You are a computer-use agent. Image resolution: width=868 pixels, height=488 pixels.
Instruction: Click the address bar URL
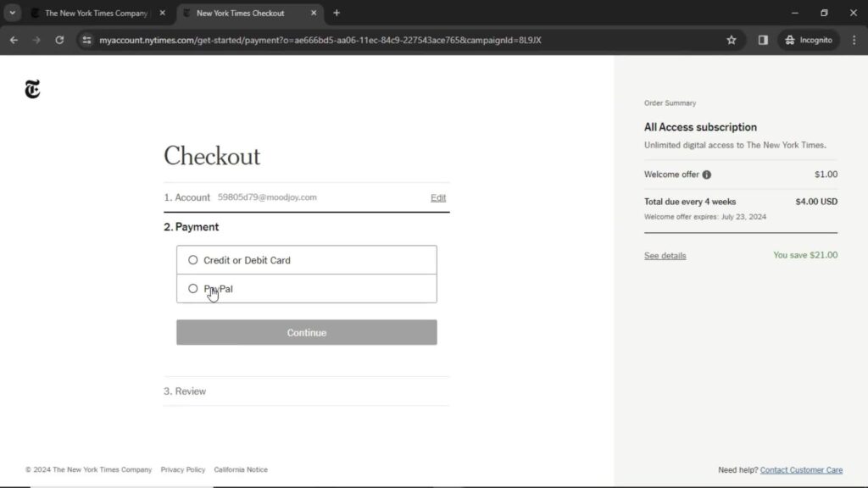[320, 40]
